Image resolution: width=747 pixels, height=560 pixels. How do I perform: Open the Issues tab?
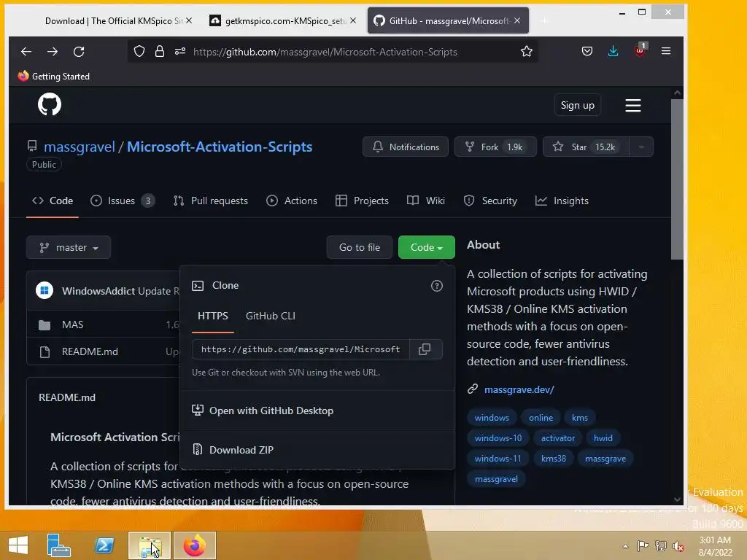pos(123,201)
